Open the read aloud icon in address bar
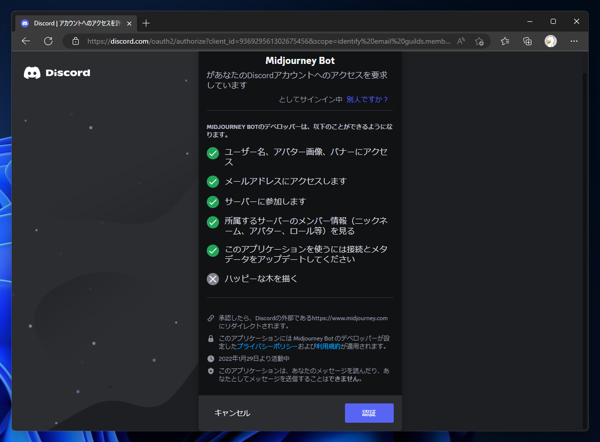The height and width of the screenshot is (442, 600). pos(461,41)
